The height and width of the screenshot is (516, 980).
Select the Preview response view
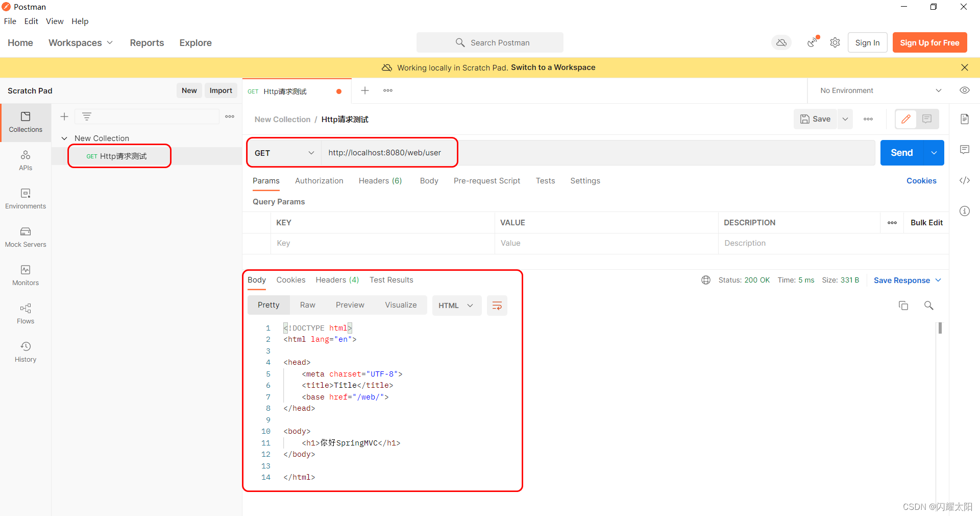(x=350, y=305)
